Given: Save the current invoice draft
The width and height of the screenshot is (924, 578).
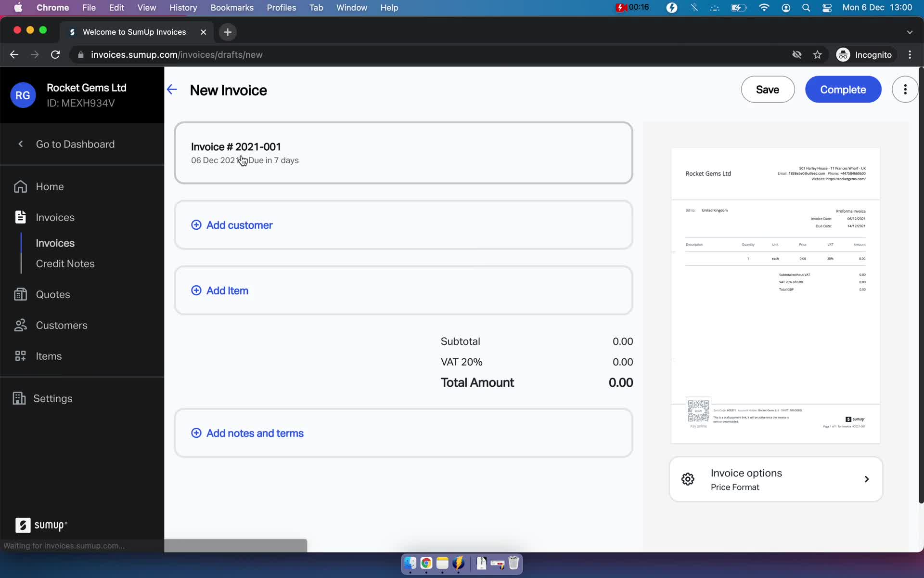Looking at the screenshot, I should (x=768, y=89).
